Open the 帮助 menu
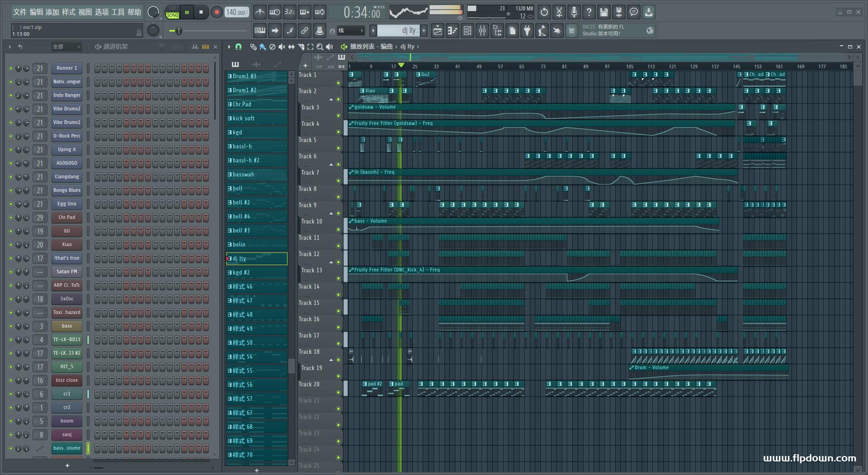Image resolution: width=868 pixels, height=475 pixels. tap(134, 12)
